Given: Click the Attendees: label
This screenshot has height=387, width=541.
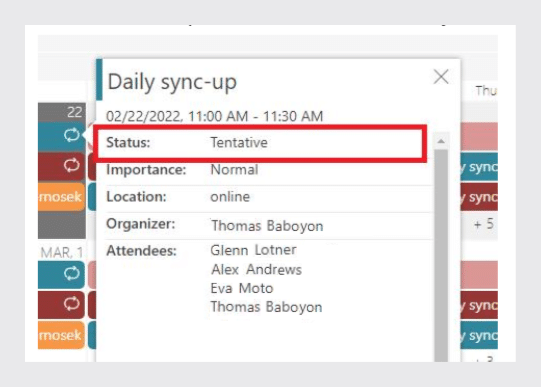Looking at the screenshot, I should (x=141, y=251).
